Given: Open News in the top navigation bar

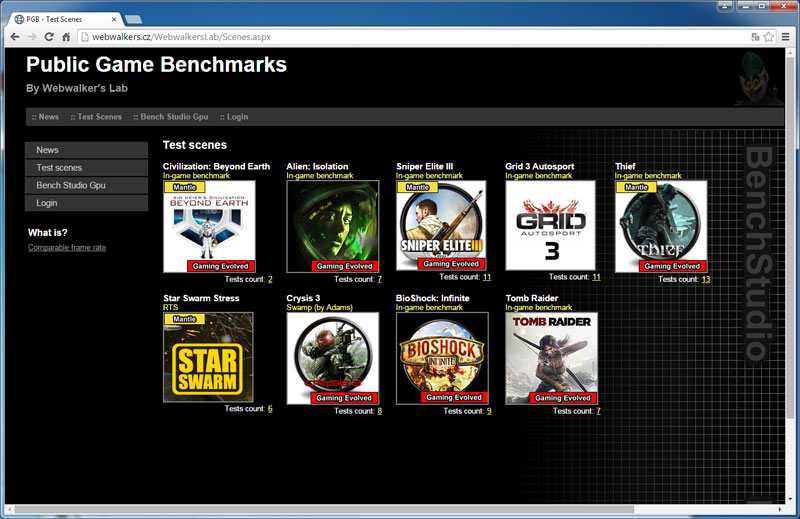Looking at the screenshot, I should click(45, 116).
